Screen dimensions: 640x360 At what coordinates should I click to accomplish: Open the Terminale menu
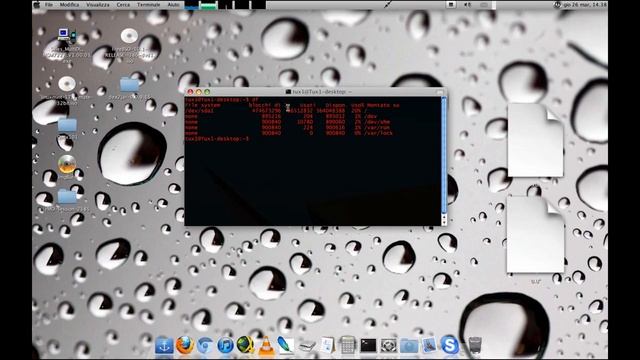[x=149, y=5]
